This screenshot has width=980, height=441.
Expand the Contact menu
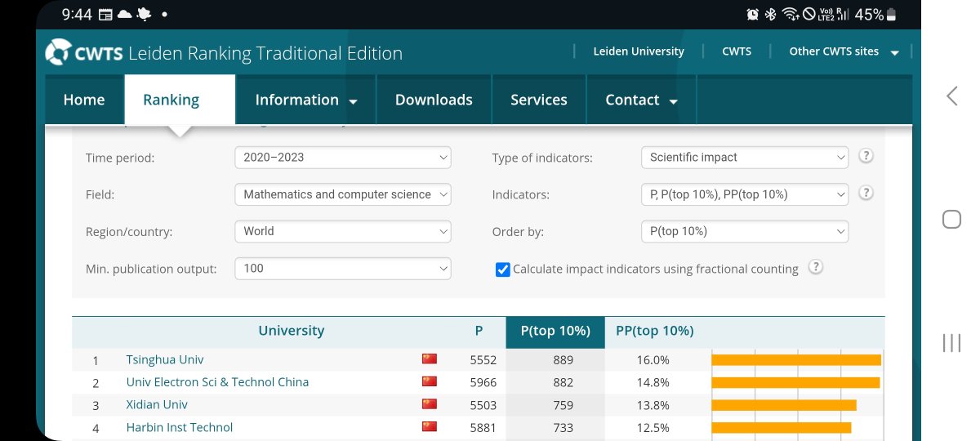[x=642, y=100]
